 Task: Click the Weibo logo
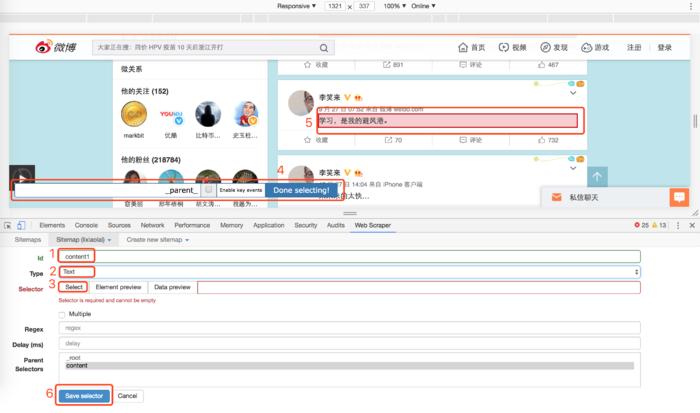[x=57, y=47]
